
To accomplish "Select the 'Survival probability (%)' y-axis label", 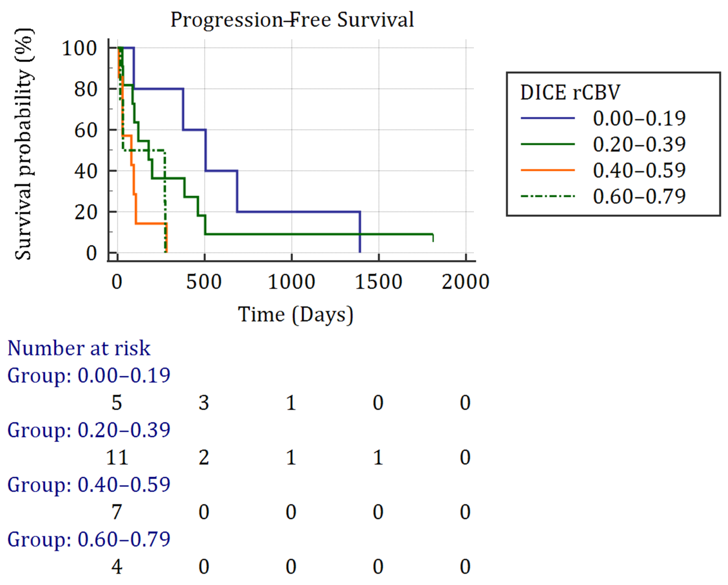I will [24, 144].
